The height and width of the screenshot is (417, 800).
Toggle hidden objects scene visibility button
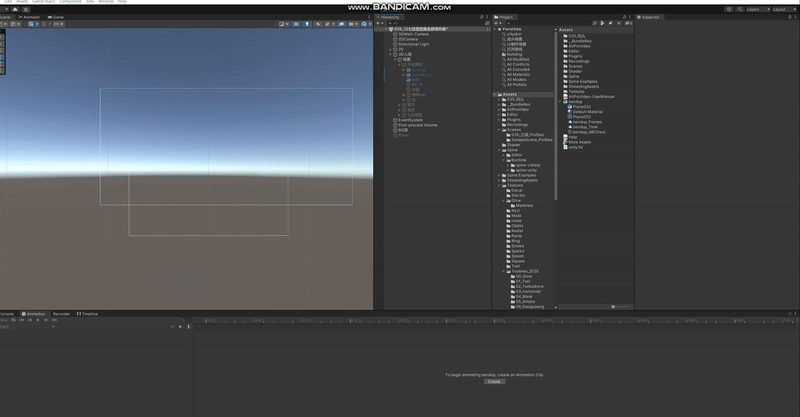pos(341,24)
